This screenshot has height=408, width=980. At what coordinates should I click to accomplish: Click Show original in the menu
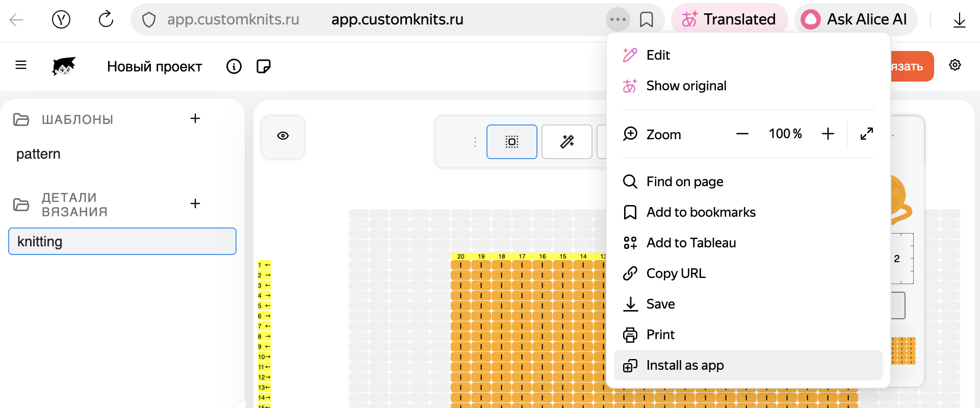(686, 86)
